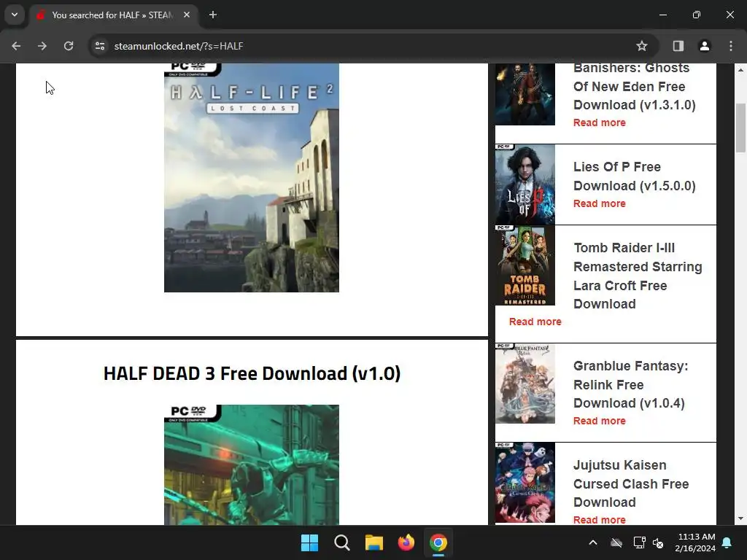Screen dimensions: 747x560
Task: Show hidden system tray icons
Action: pos(593,542)
